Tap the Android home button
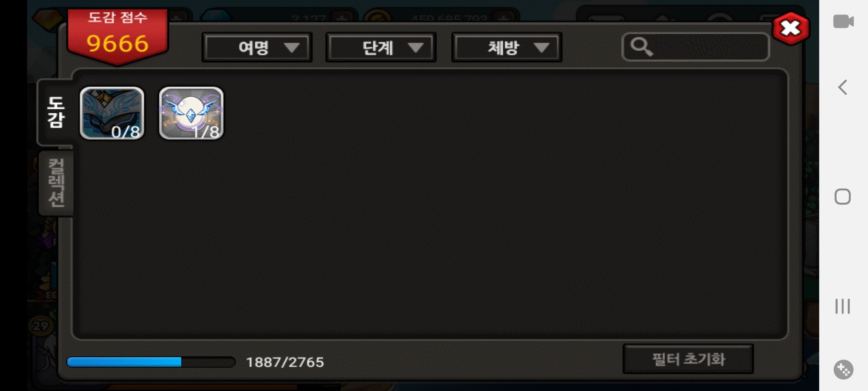The image size is (868, 391). point(843,197)
